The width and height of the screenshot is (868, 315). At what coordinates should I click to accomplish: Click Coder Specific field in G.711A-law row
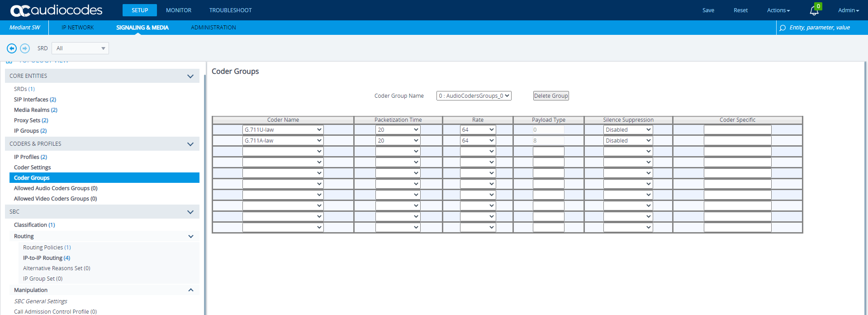coord(737,141)
